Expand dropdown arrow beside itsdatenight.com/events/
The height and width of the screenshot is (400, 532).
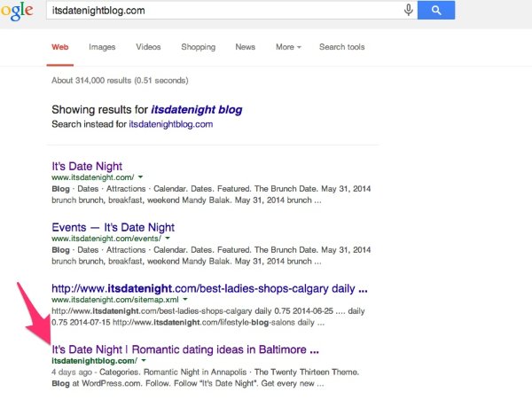tap(168, 239)
